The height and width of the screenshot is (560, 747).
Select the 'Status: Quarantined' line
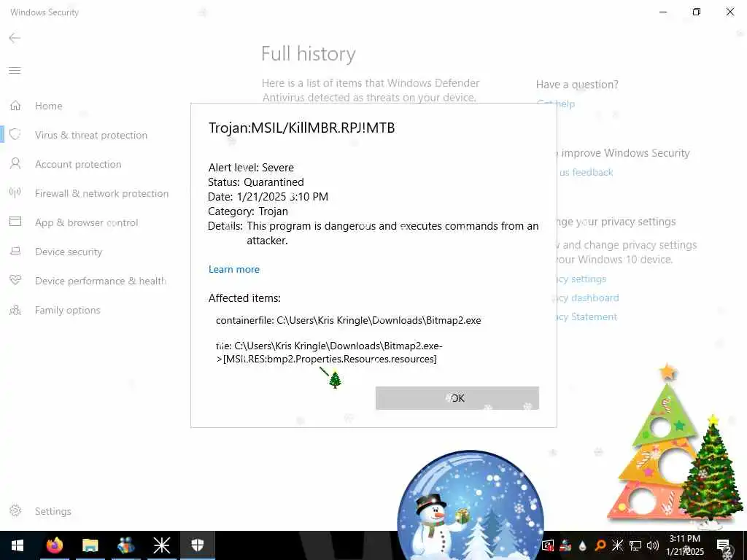(x=256, y=182)
